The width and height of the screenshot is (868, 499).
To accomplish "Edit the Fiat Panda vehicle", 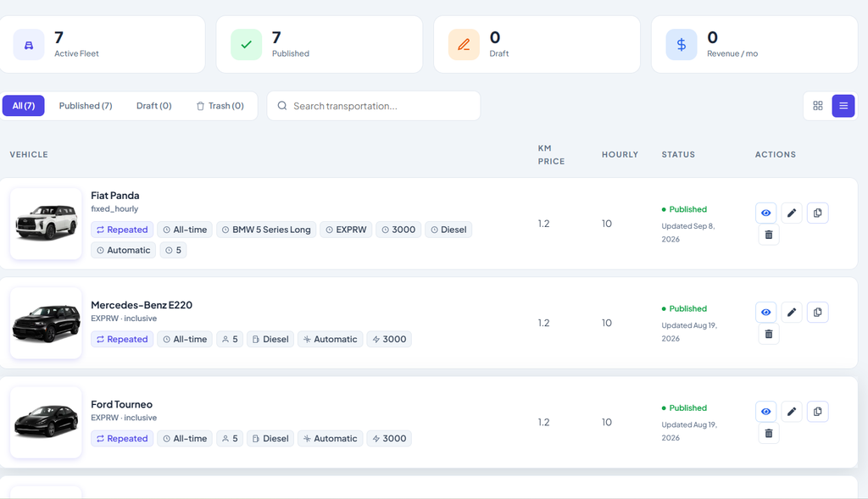I will (x=792, y=213).
